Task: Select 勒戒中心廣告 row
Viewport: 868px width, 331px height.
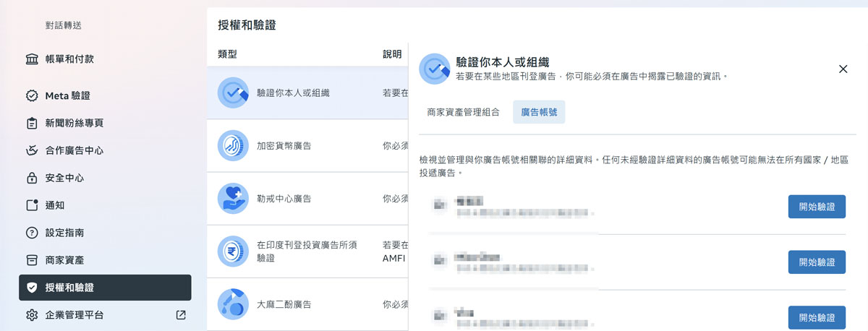Action: coord(307,198)
